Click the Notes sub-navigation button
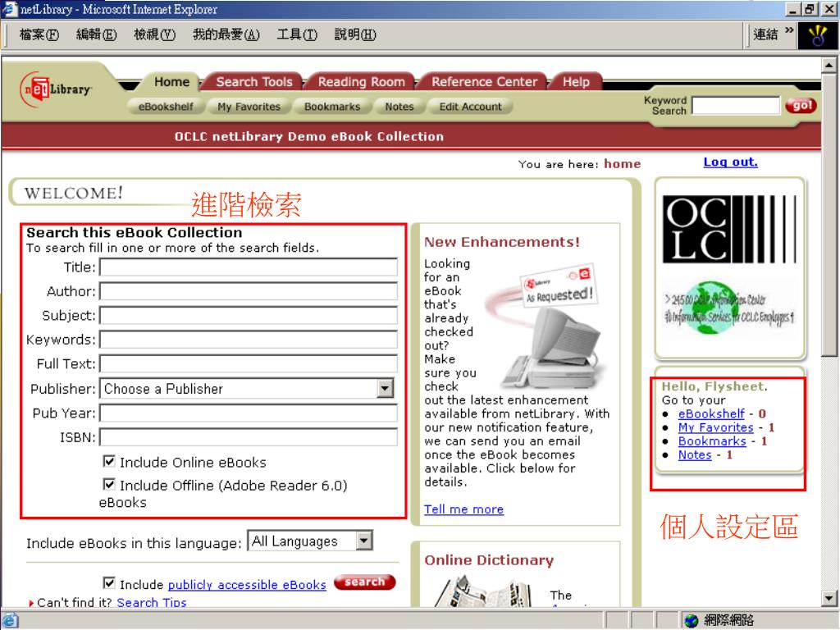Screen dimensions: 840x630 coord(399,107)
